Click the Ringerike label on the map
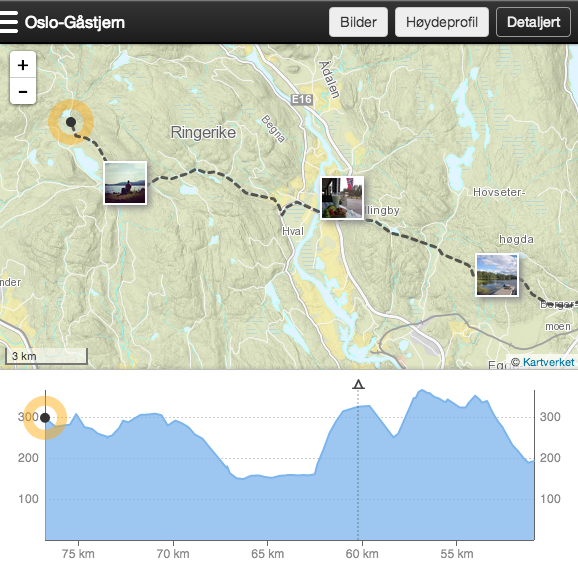 pos(203,132)
